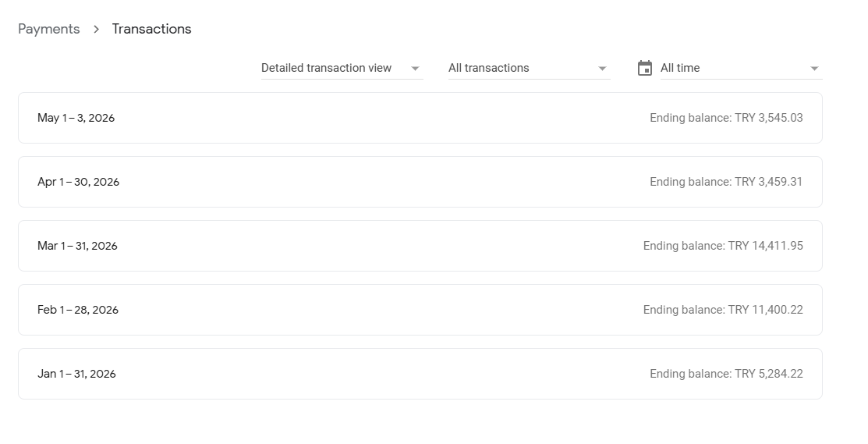868x444 pixels.
Task: Open the Detailed transaction view dropdown arrow
Action: pos(415,69)
